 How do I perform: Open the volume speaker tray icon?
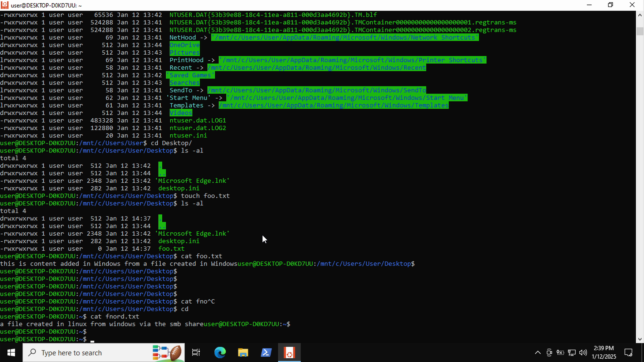point(583,353)
